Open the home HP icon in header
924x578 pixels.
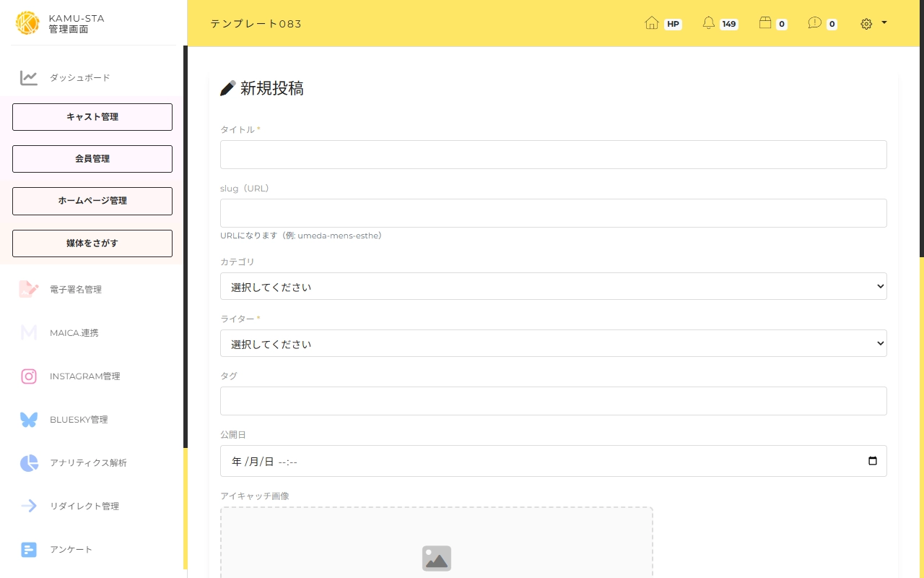coord(651,23)
